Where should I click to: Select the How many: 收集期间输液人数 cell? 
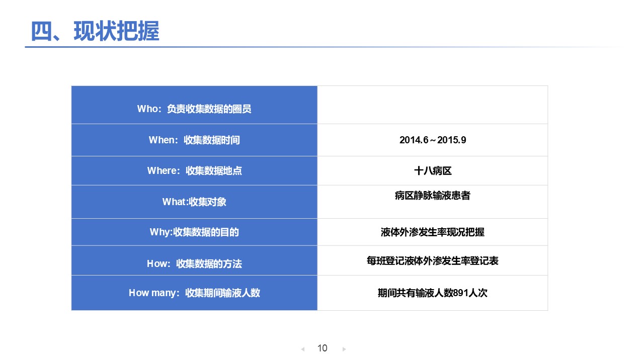point(194,293)
